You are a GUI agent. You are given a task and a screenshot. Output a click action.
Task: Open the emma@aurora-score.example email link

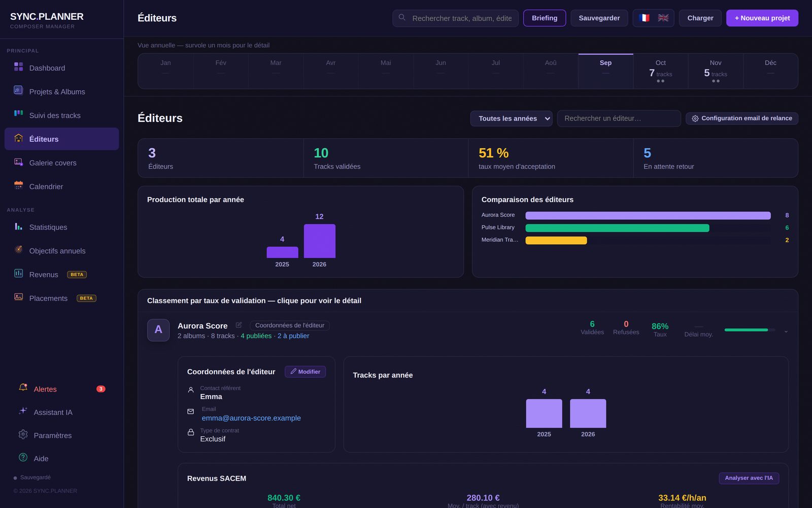pyautogui.click(x=251, y=418)
